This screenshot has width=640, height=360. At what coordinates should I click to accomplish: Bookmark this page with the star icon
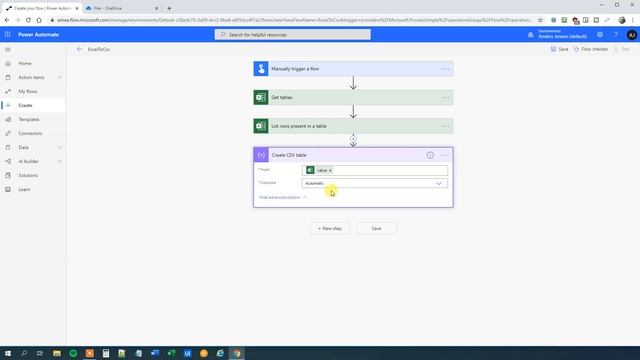click(540, 20)
